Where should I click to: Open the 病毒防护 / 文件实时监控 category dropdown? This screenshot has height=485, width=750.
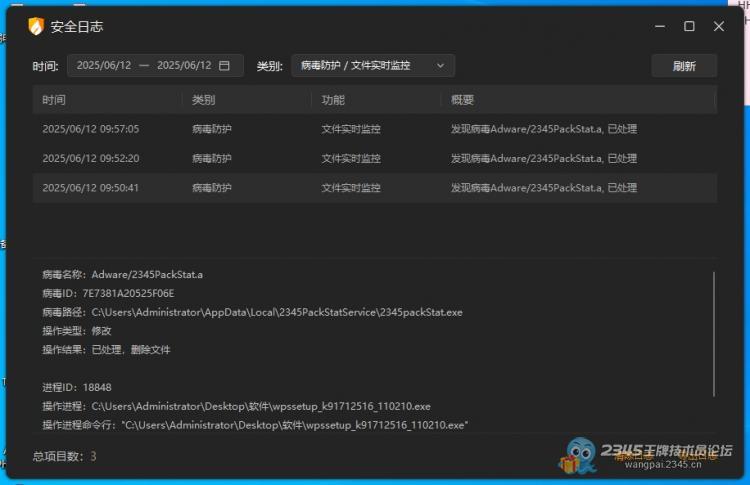[373, 66]
